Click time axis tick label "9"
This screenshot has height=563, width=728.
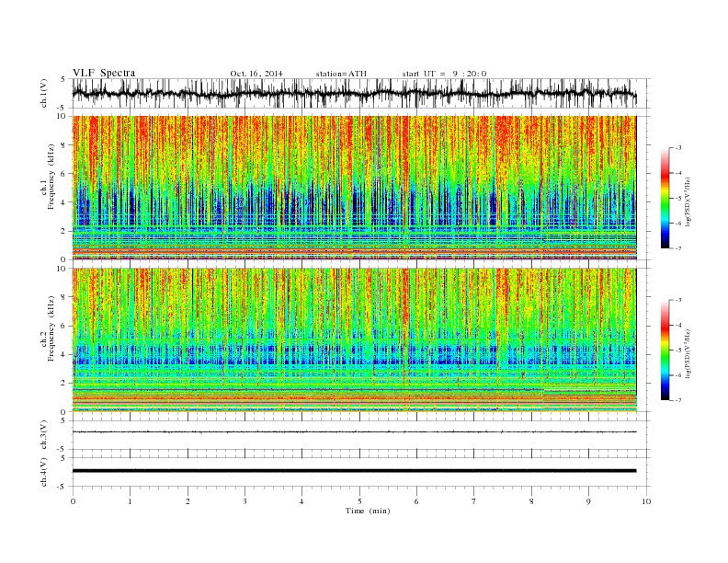click(x=588, y=501)
